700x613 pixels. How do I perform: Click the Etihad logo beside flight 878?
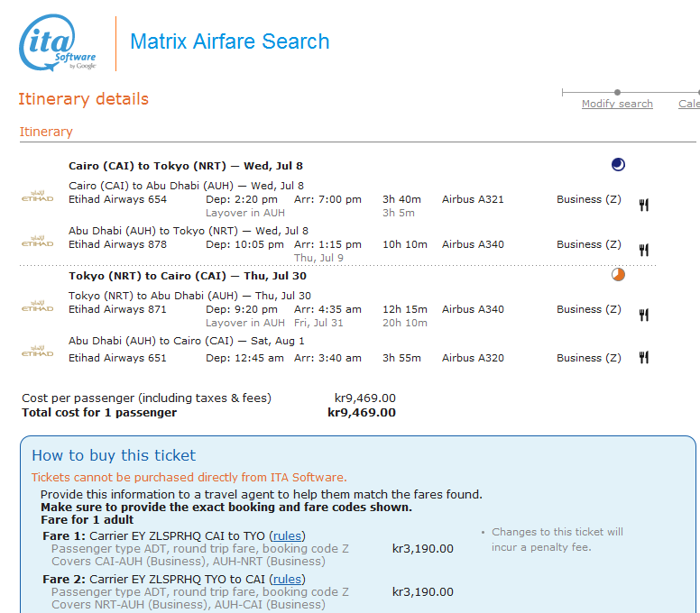37,242
